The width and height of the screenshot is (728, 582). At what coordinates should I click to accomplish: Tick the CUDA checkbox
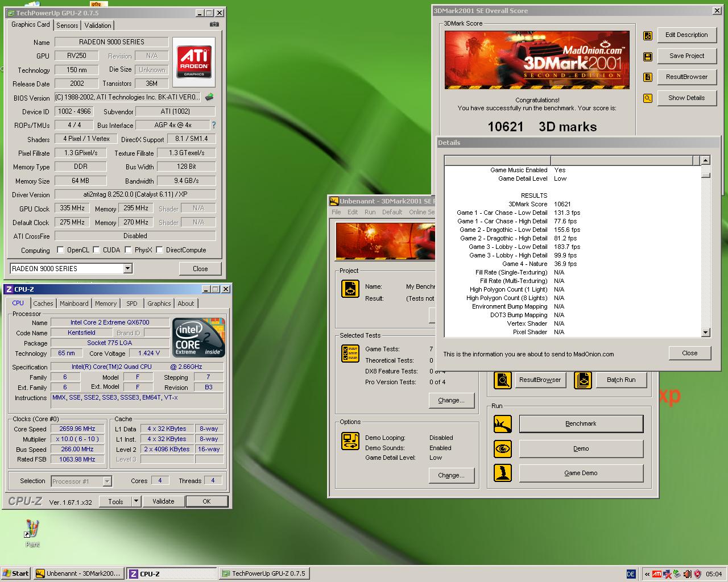pyautogui.click(x=97, y=250)
